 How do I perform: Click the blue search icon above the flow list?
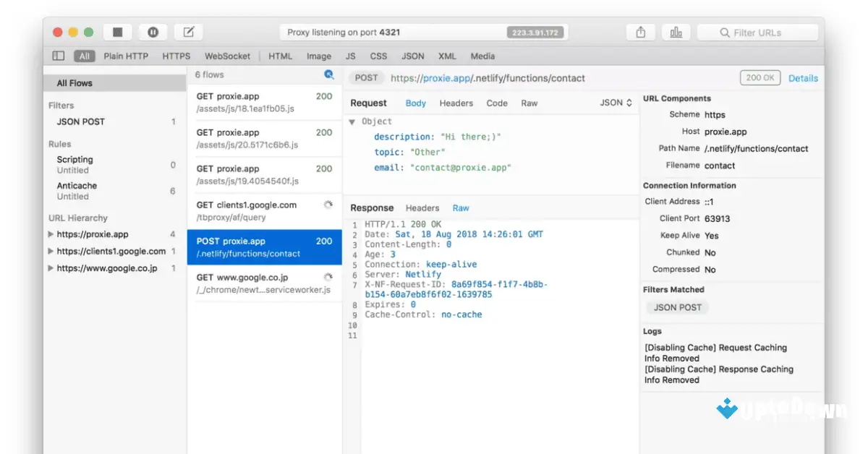(x=329, y=74)
